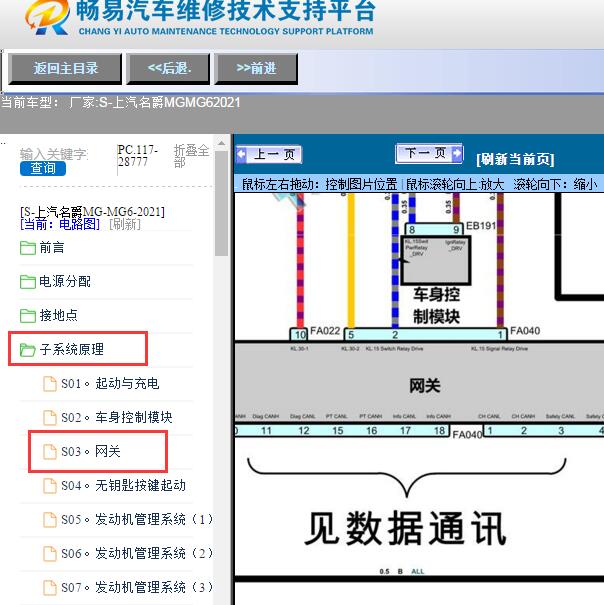Viewport: 604px width, 605px height.
Task: Open the 电源分配 folder
Action: pyautogui.click(x=65, y=282)
